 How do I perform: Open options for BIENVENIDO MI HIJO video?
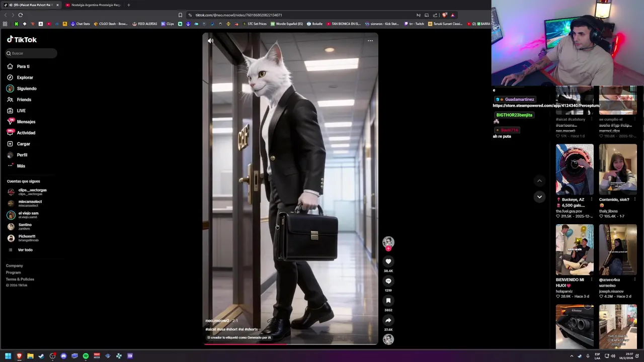pyautogui.click(x=592, y=280)
